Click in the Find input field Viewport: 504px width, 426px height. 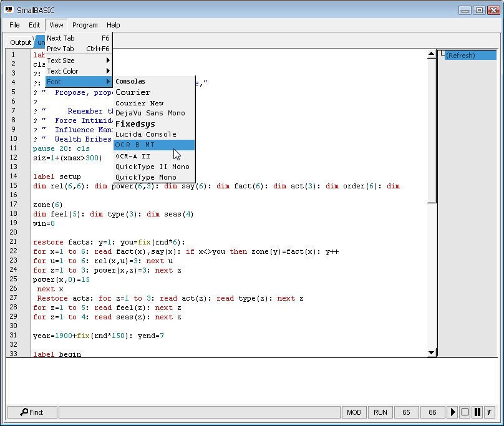(x=199, y=412)
